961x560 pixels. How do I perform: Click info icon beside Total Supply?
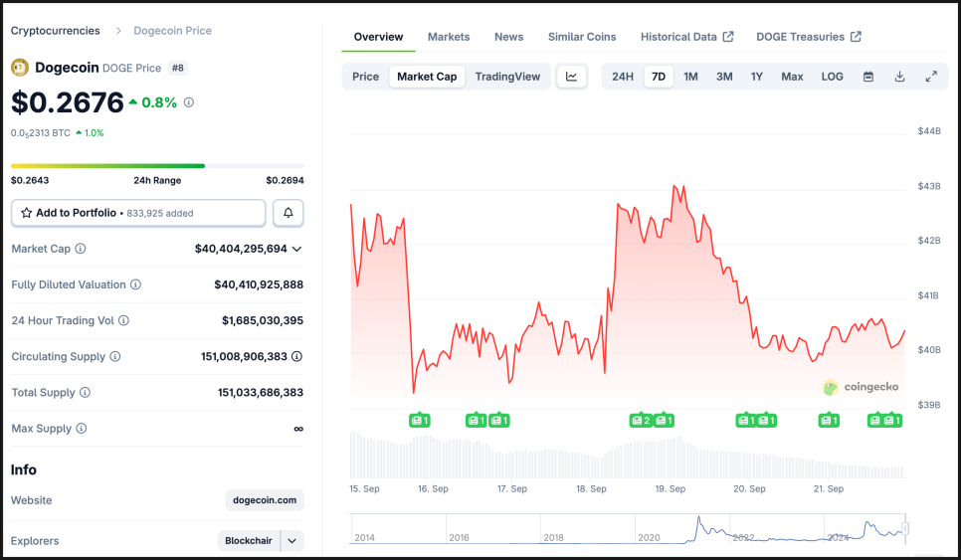[x=86, y=392]
